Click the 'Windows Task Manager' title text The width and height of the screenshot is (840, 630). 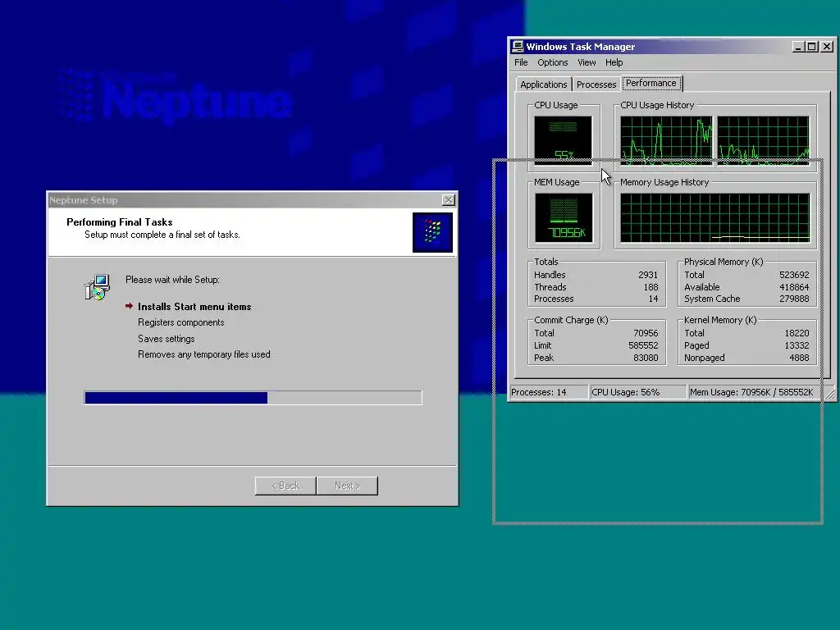(x=580, y=47)
